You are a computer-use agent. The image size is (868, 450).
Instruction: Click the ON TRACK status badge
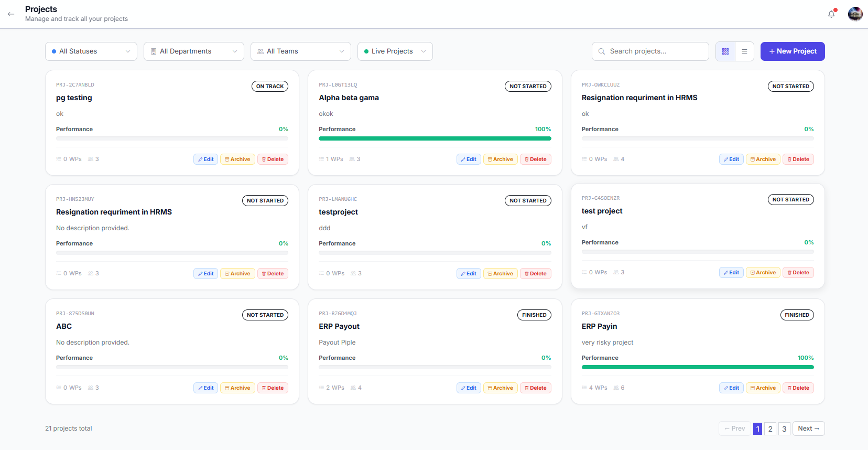(270, 86)
